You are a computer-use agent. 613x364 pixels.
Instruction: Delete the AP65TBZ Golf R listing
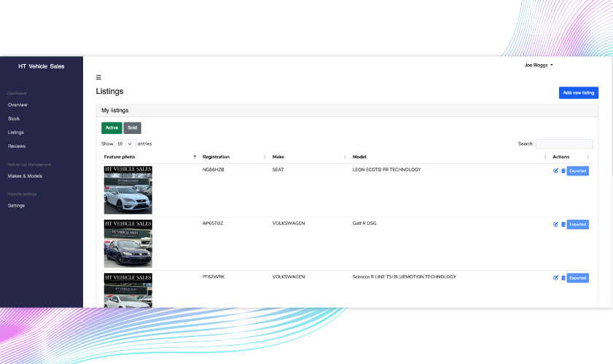click(x=563, y=224)
